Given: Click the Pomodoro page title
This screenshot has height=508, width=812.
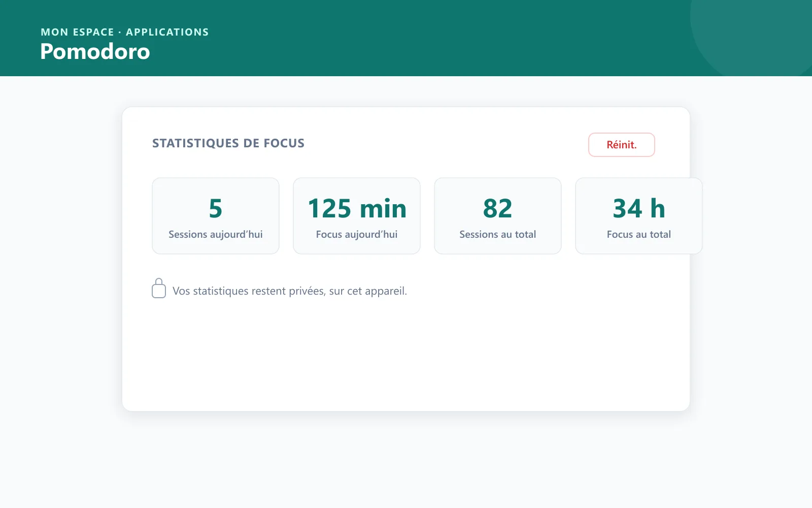Looking at the screenshot, I should click(95, 51).
